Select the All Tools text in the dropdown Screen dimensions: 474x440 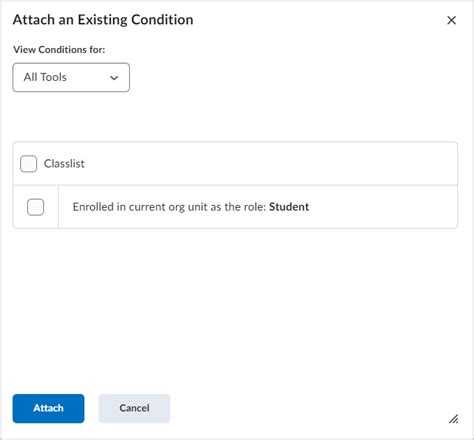[45, 77]
